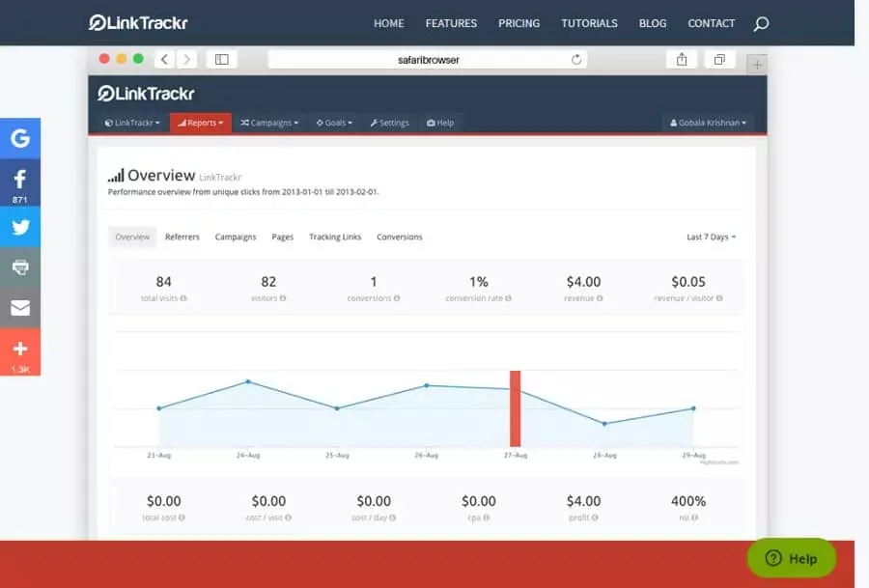Click the red bar on 27-Aug in chart

pyautogui.click(x=516, y=408)
